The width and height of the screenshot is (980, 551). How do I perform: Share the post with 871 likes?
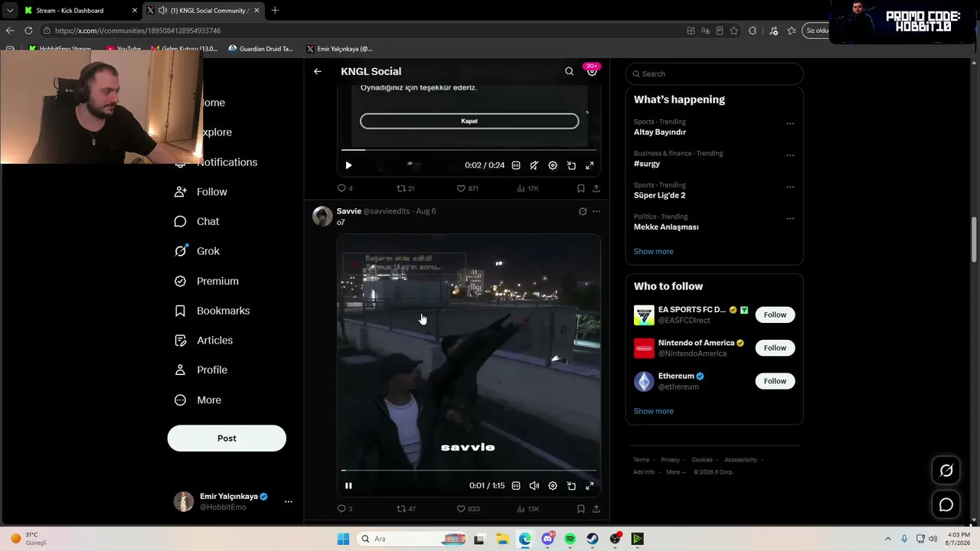pos(596,188)
